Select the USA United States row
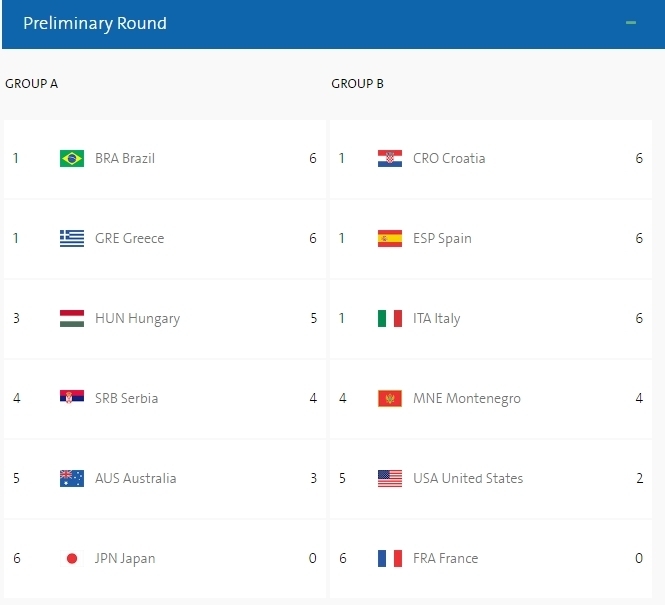The height and width of the screenshot is (605, 665). tap(491, 478)
